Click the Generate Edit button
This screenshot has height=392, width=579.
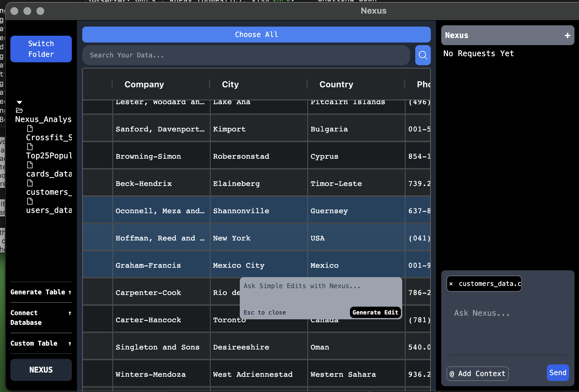(375, 312)
